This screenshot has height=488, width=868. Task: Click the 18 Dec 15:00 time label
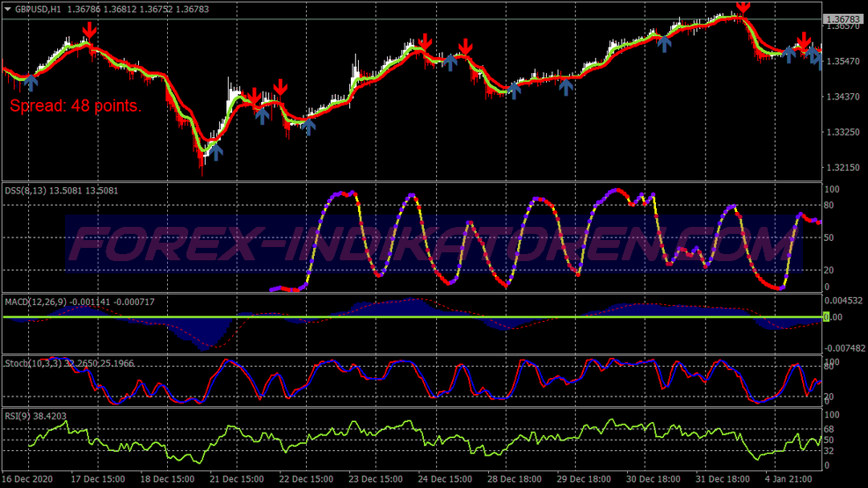pos(167,479)
